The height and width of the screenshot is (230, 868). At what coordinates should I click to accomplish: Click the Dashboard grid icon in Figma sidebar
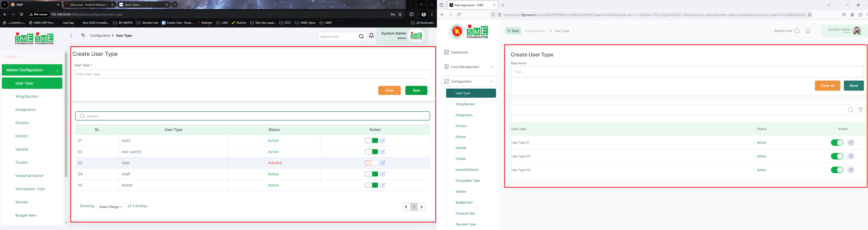447,52
